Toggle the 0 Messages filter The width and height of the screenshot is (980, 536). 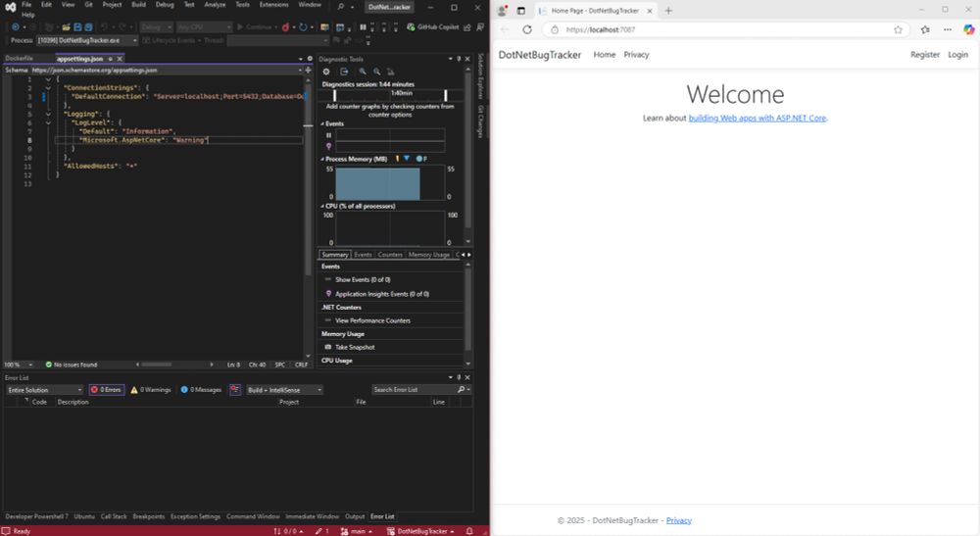click(x=201, y=390)
